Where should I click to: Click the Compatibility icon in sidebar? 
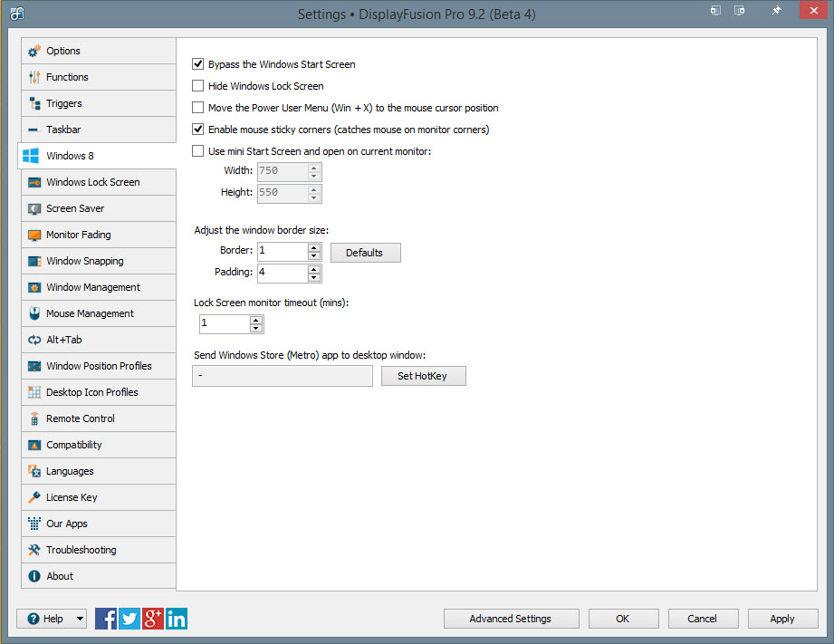[x=34, y=445]
